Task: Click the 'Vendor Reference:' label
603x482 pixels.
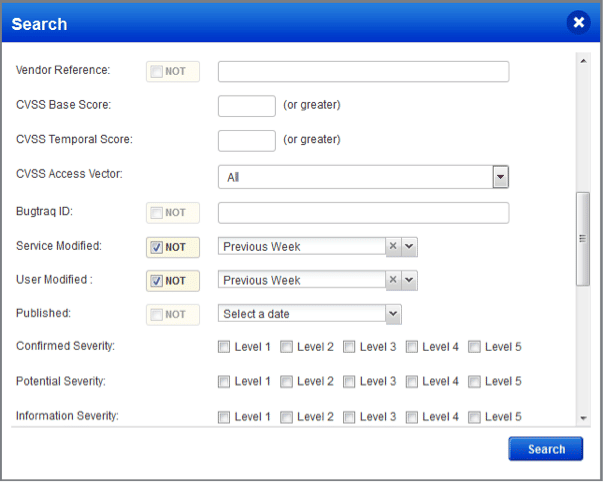Action: [63, 70]
